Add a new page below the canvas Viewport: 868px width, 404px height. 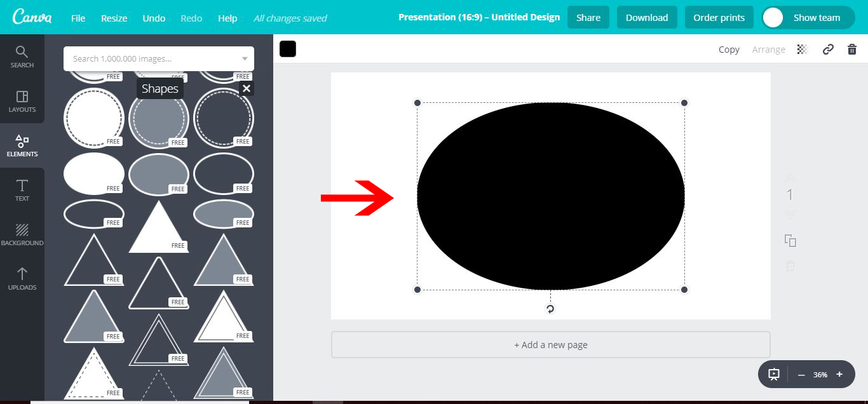click(550, 344)
